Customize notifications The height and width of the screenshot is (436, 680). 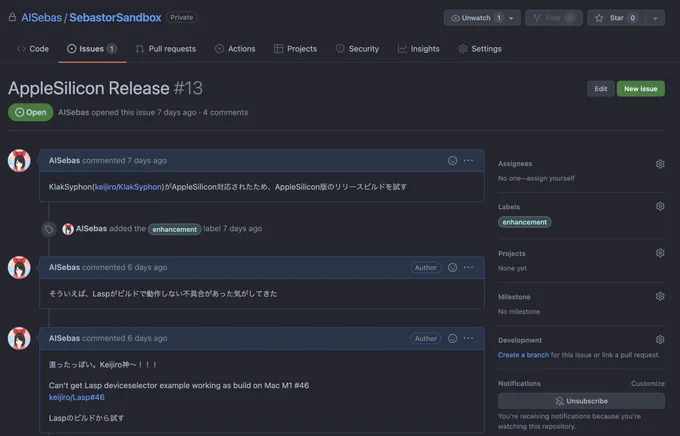[647, 384]
